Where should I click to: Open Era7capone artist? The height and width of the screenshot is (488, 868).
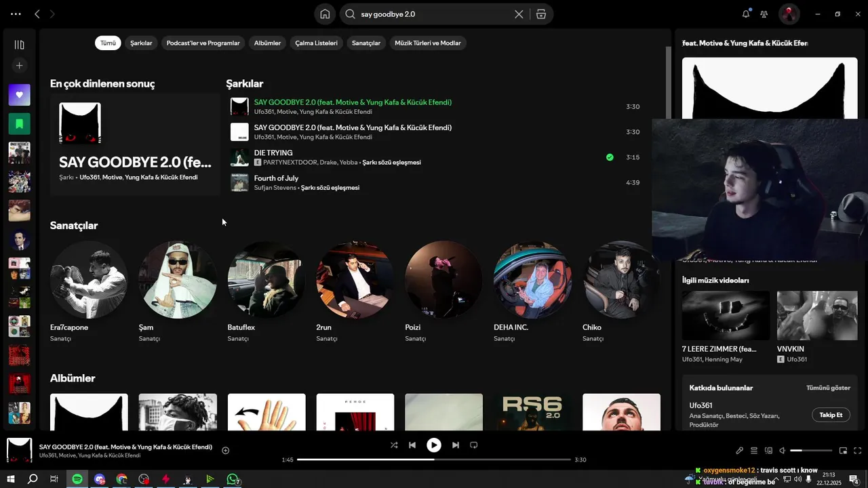click(89, 280)
